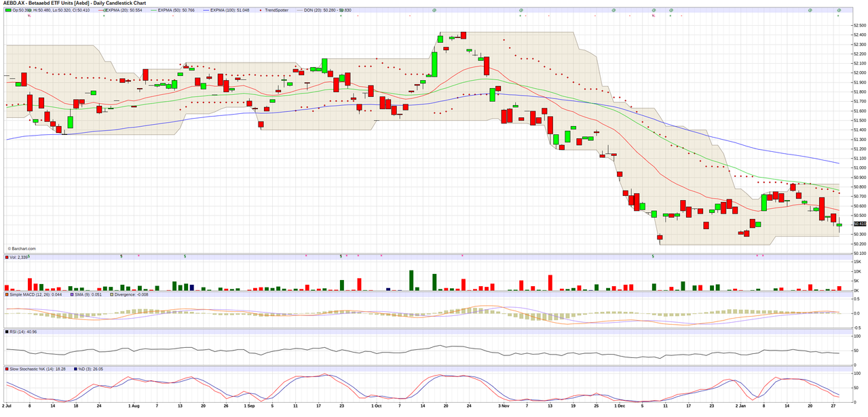
Task: Select the EXPMA (100): 51.048 legend entry
Action: click(229, 10)
